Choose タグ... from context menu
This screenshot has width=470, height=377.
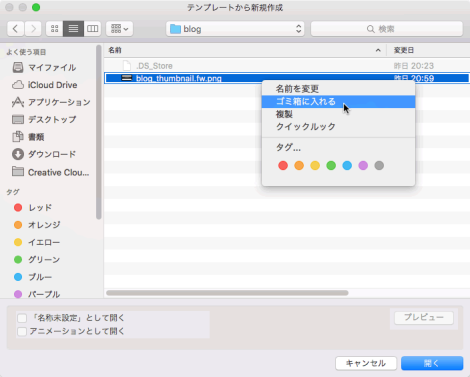point(338,147)
